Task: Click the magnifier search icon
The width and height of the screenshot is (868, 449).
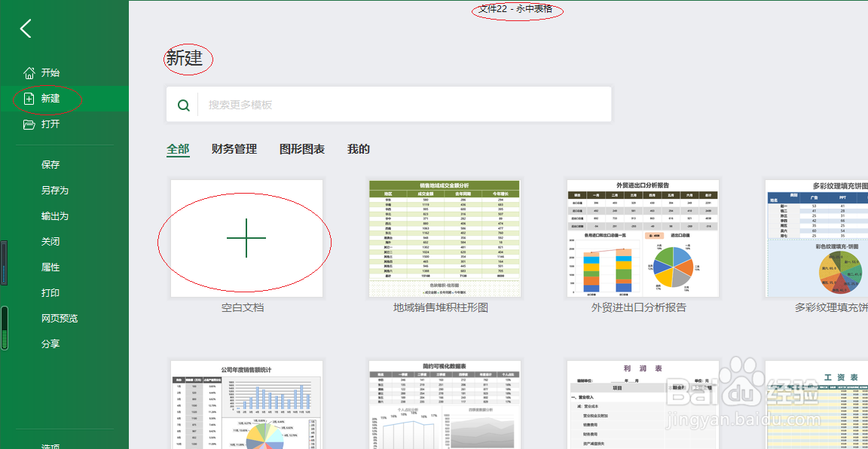Action: coord(183,105)
